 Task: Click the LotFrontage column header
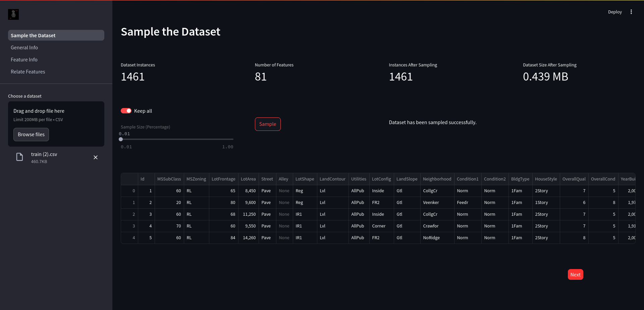click(x=223, y=179)
